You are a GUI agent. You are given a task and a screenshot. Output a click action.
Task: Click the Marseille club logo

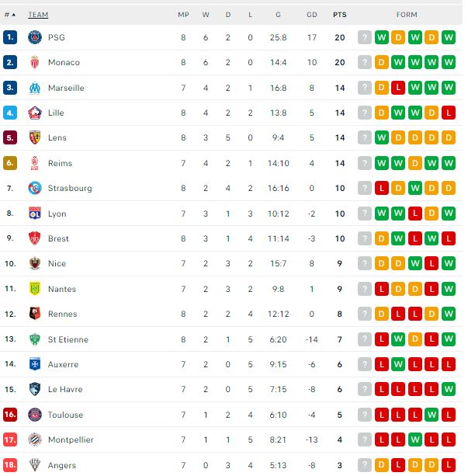pos(34,88)
